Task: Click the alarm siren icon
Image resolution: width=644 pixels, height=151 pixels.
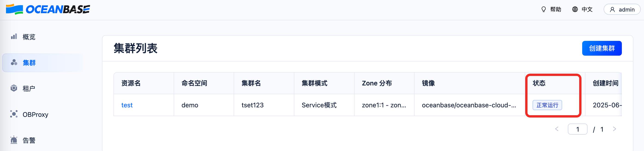Action: (14, 140)
